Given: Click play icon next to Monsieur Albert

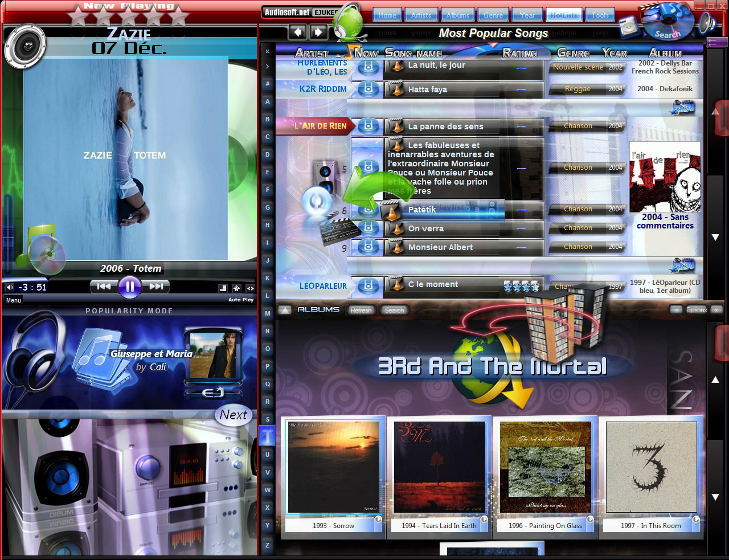Looking at the screenshot, I should [368, 247].
